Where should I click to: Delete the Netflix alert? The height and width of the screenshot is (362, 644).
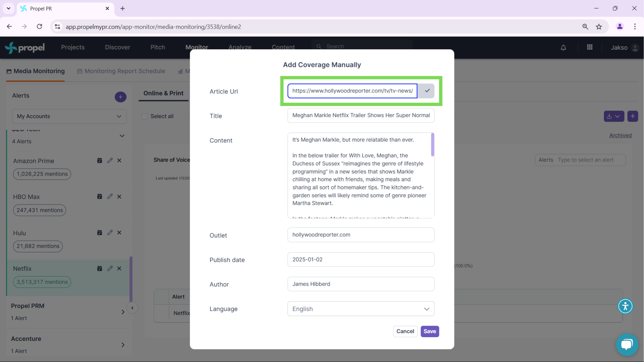pos(119,268)
